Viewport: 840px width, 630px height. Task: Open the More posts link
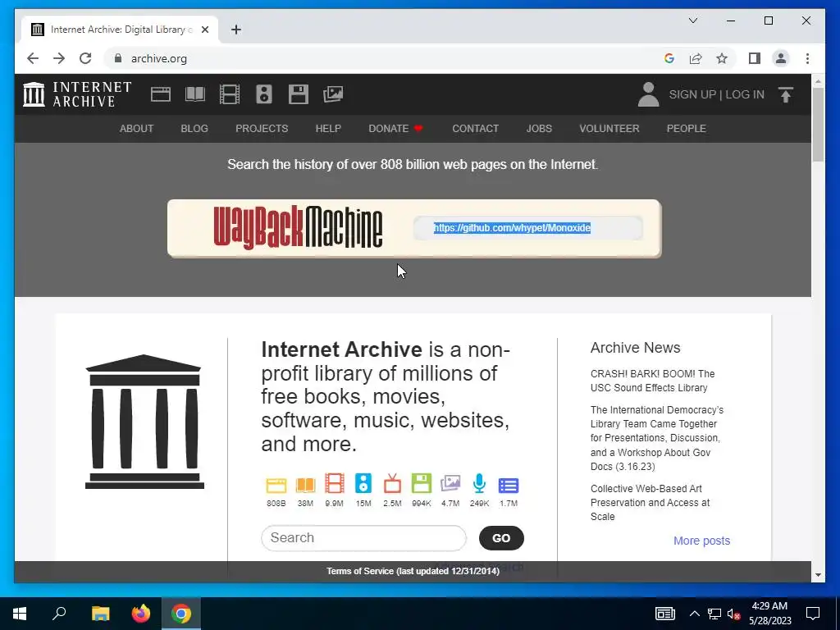[702, 541]
